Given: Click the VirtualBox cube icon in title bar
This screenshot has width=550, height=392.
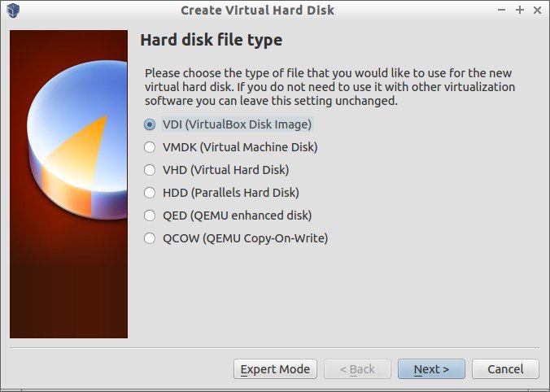Looking at the screenshot, I should (x=13, y=11).
